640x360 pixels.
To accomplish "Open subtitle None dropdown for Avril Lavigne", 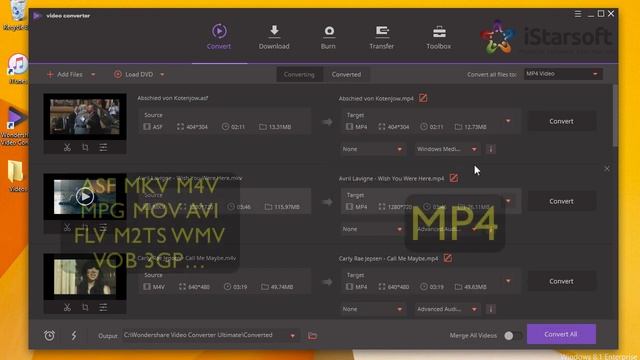I will 372,229.
